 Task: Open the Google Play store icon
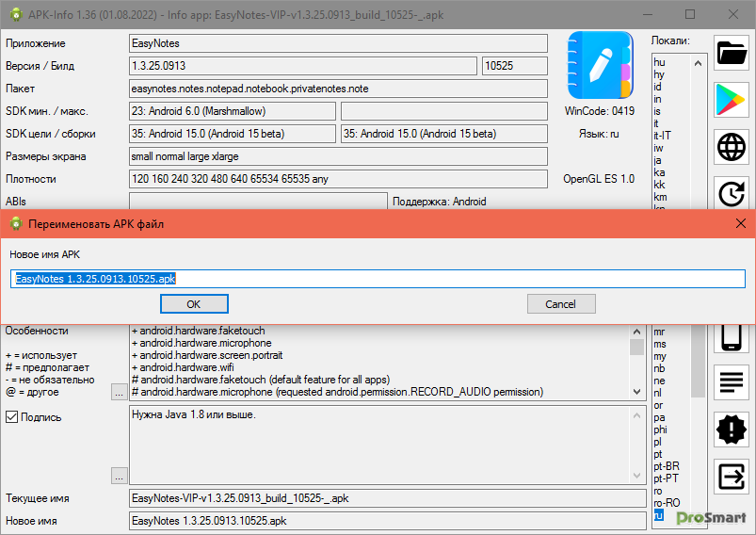[x=732, y=100]
